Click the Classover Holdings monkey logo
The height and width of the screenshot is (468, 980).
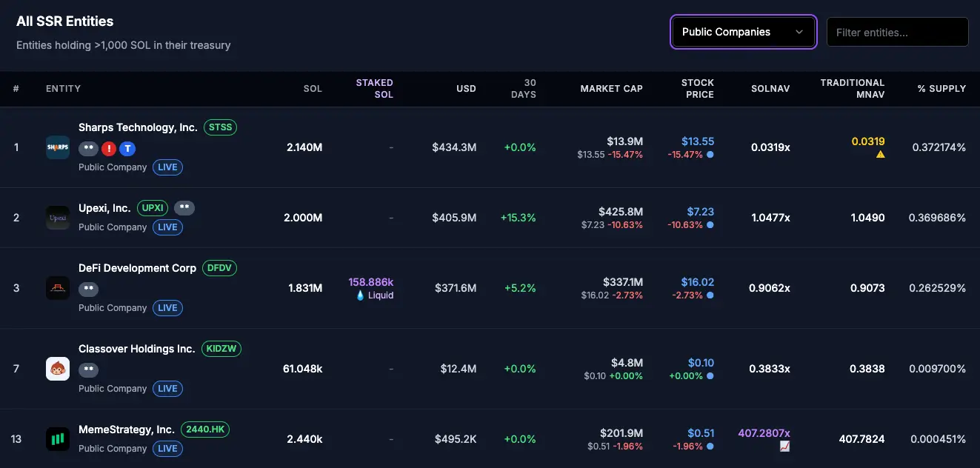point(58,369)
